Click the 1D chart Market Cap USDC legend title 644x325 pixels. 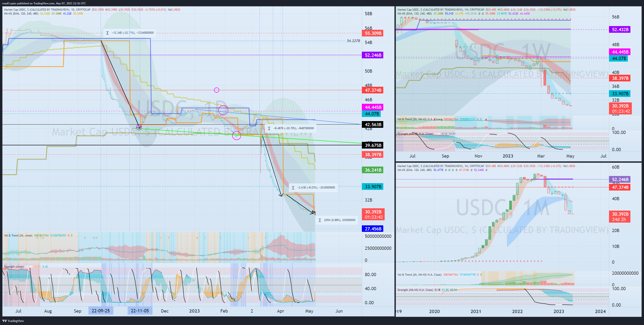[47, 9]
